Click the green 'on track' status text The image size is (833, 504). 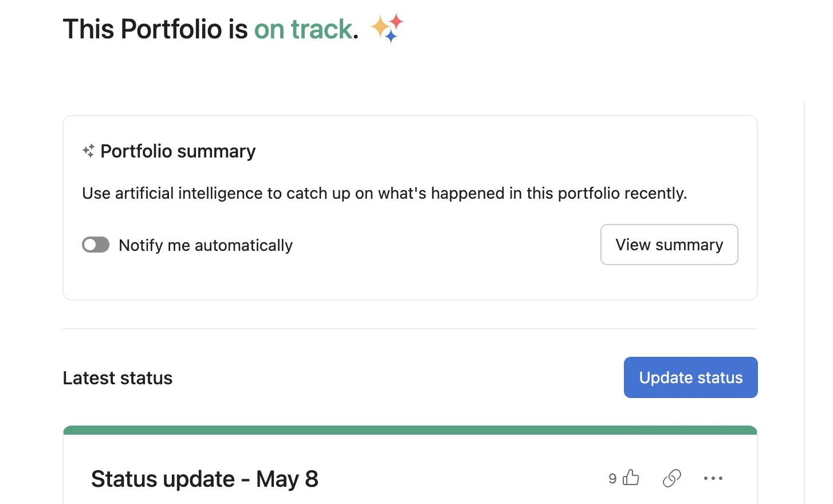[x=303, y=29]
